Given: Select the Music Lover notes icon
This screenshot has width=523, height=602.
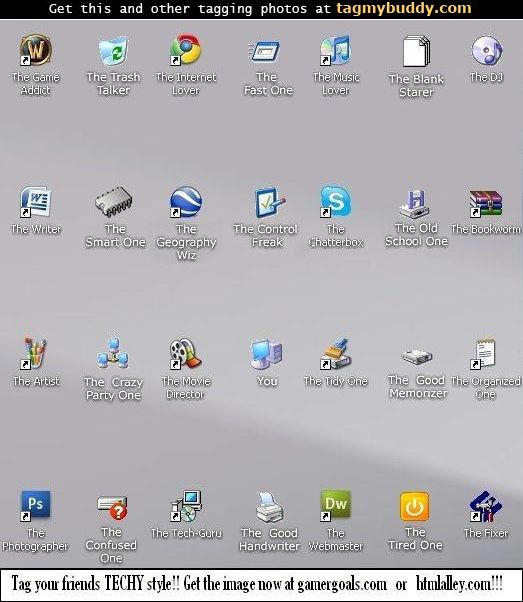Looking at the screenshot, I should click(336, 50).
